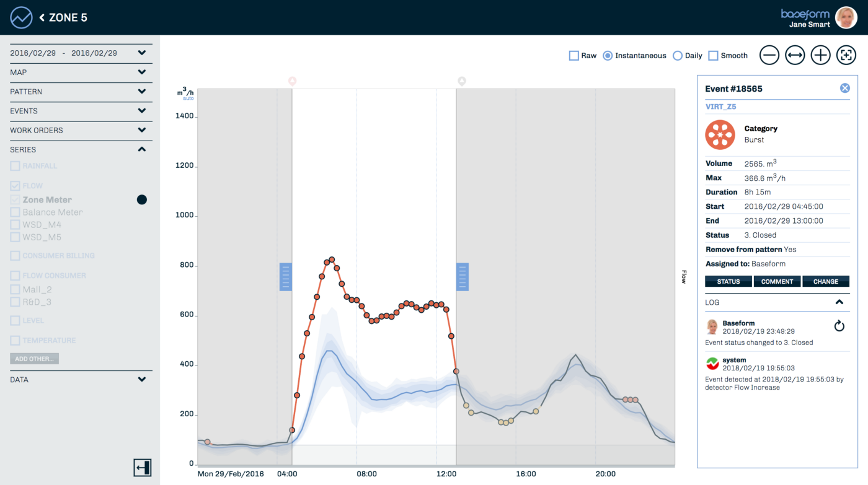
Task: Expand the date range dropdown
Action: pyautogui.click(x=142, y=53)
